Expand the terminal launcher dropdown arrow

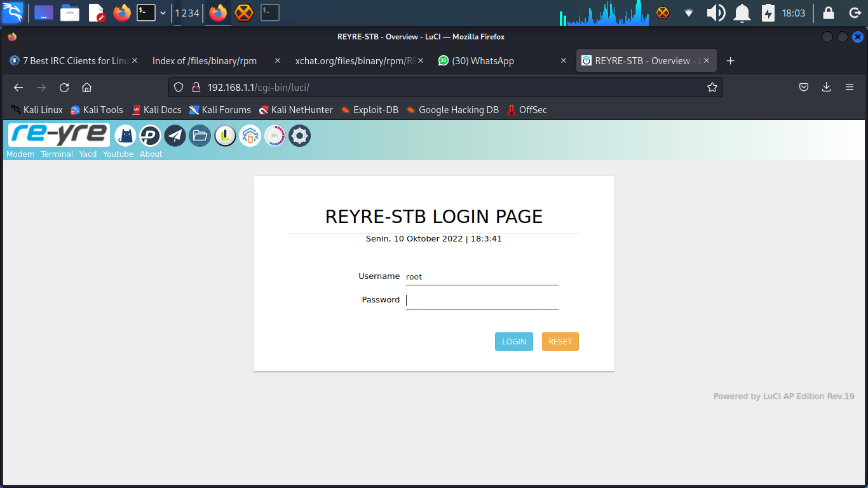163,13
